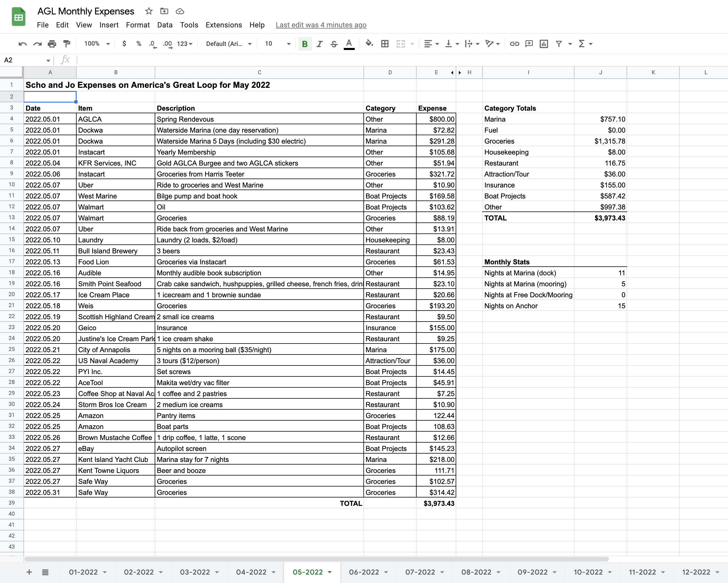Viewport: 728px width, 583px height.
Task: Click the insert link icon
Action: click(x=514, y=44)
